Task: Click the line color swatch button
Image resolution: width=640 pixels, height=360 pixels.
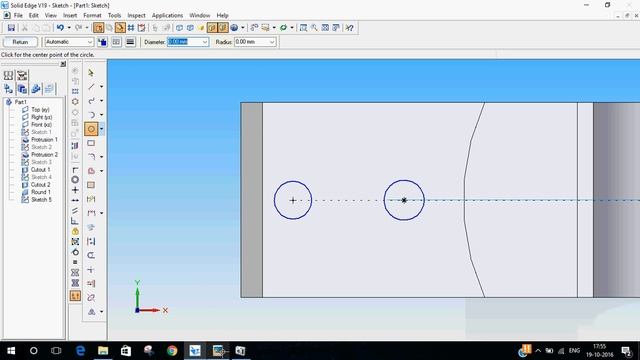Action: 102,42
